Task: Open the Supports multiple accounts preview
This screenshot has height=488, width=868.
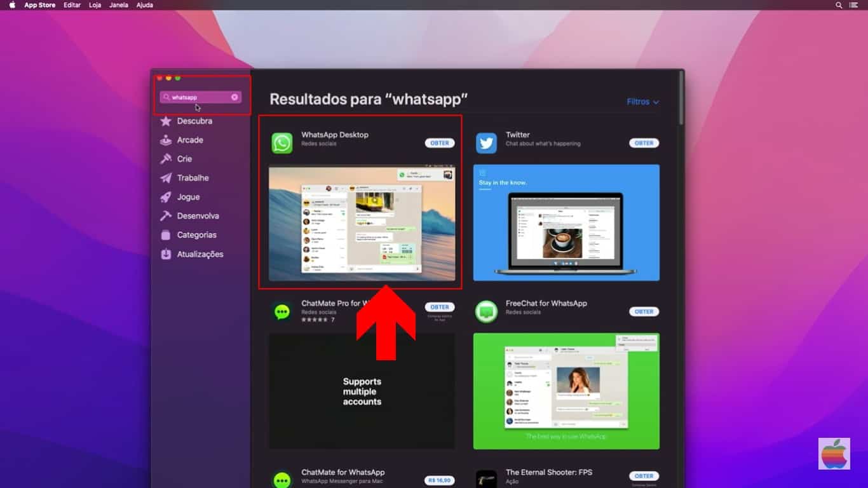Action: 362,391
